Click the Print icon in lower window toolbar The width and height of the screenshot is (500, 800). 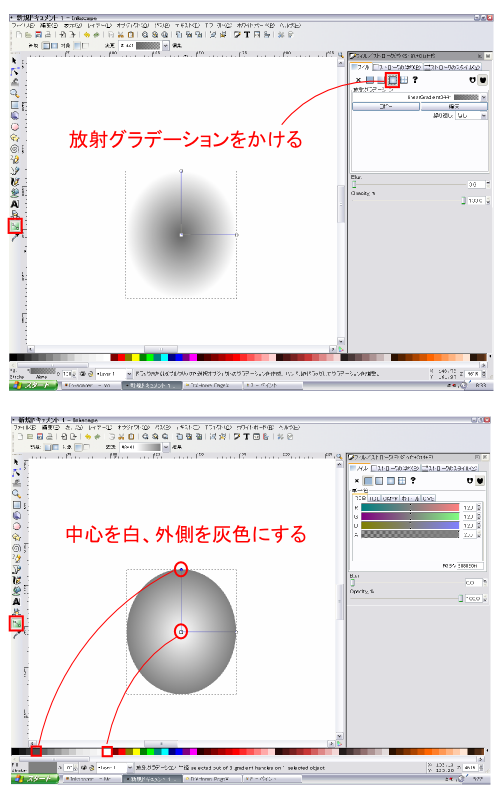pyautogui.click(x=49, y=437)
